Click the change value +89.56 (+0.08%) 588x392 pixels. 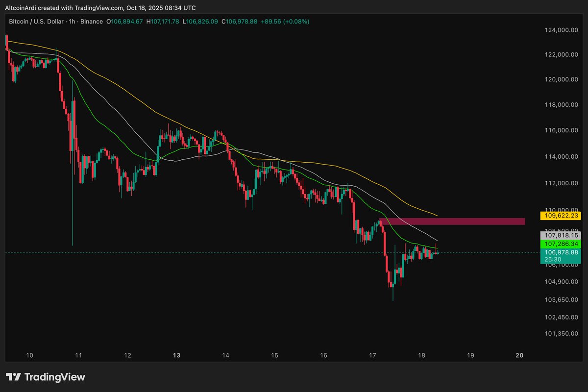click(285, 22)
